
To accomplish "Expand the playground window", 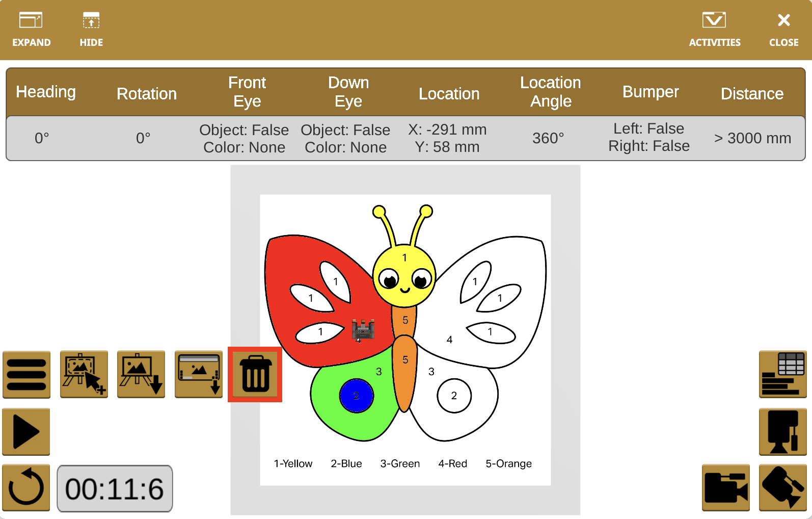I will click(x=31, y=30).
